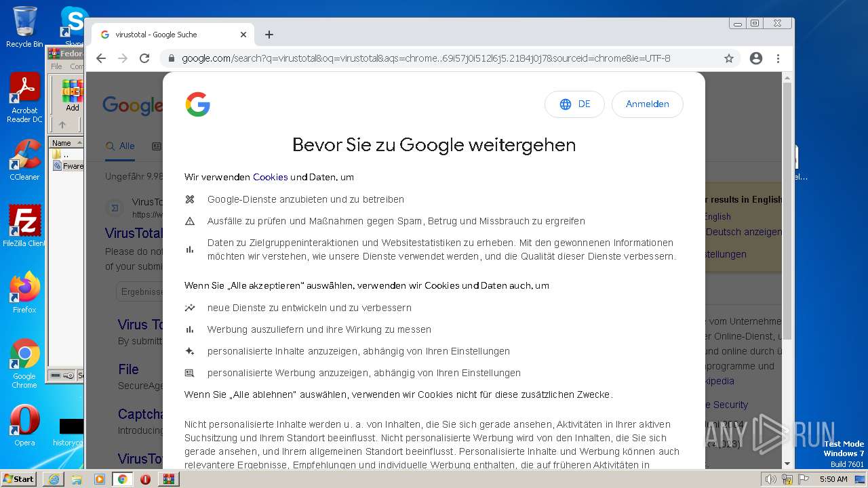Click the Google logo on the results page
This screenshot has width=868, height=488.
tap(132, 105)
